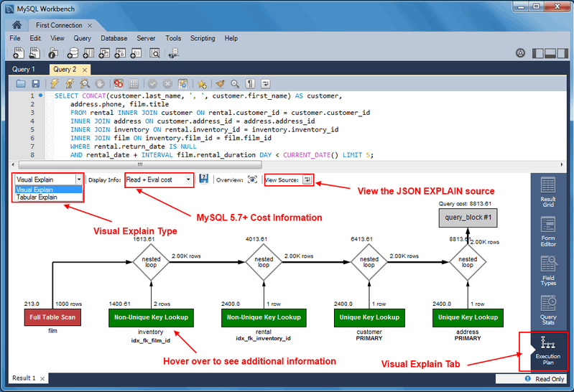Toggle the bottom output panel
The height and width of the screenshot is (392, 574).
click(x=550, y=53)
